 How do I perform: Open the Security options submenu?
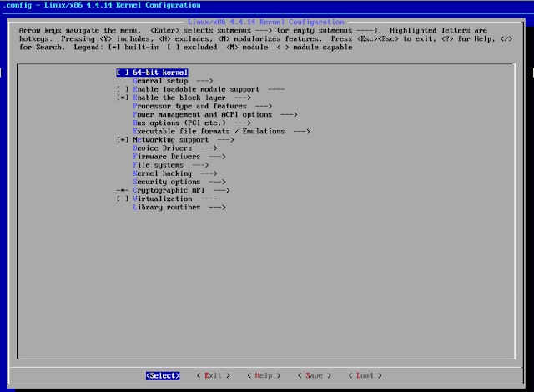click(x=179, y=182)
